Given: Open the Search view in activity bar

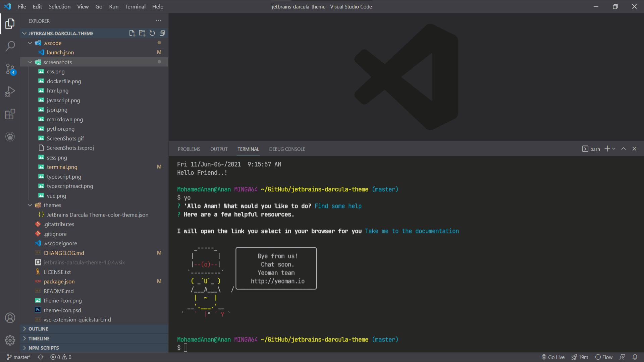Looking at the screenshot, I should [10, 46].
